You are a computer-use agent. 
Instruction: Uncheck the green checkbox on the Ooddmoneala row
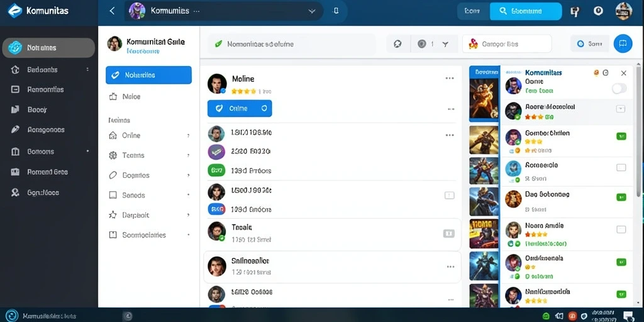[621, 262]
